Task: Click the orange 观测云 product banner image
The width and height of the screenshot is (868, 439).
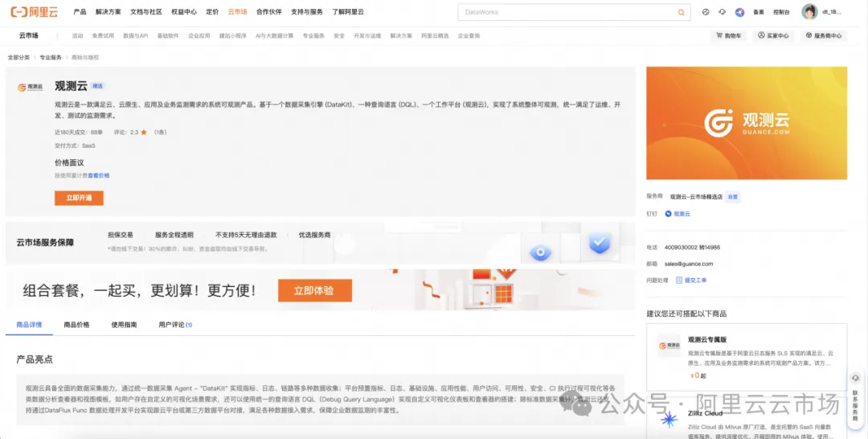Action: (x=746, y=123)
